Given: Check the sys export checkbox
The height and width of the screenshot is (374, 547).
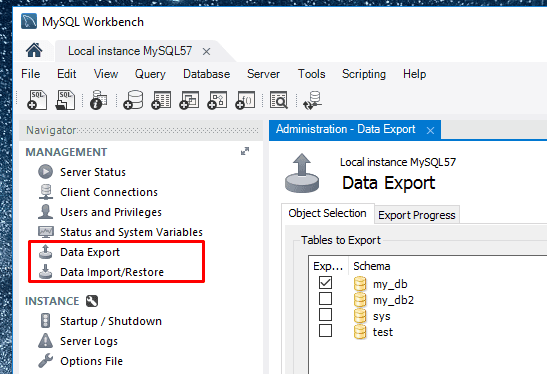Looking at the screenshot, I should [325, 315].
